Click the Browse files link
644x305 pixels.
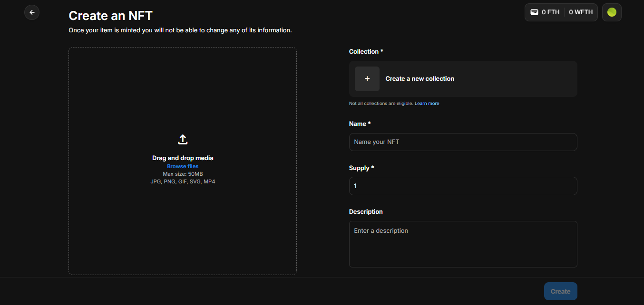[x=183, y=166]
